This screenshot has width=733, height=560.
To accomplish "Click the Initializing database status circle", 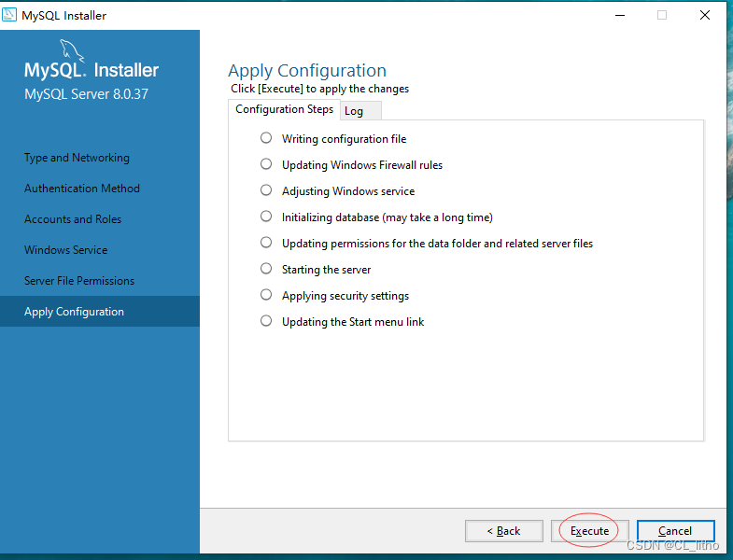I will pyautogui.click(x=266, y=217).
